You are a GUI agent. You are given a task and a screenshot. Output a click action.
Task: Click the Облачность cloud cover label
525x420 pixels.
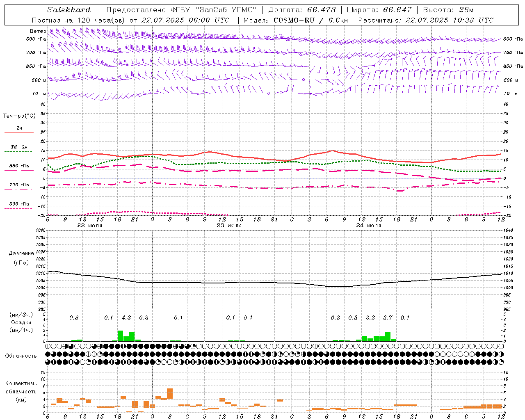coord(21,356)
